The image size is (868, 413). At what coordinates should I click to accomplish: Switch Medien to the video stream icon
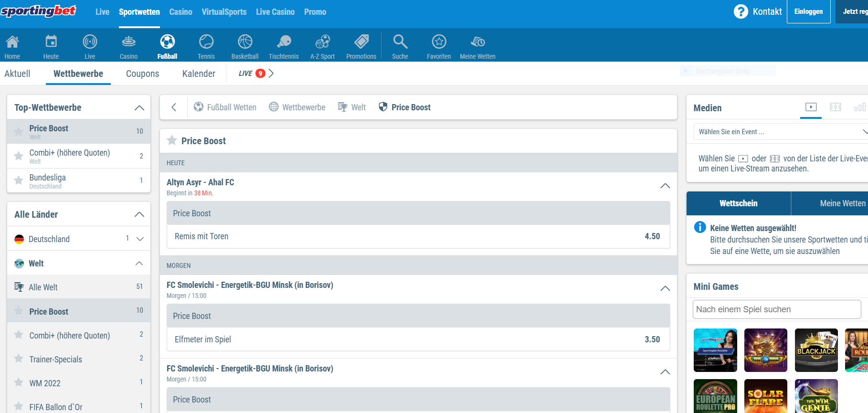(x=811, y=107)
